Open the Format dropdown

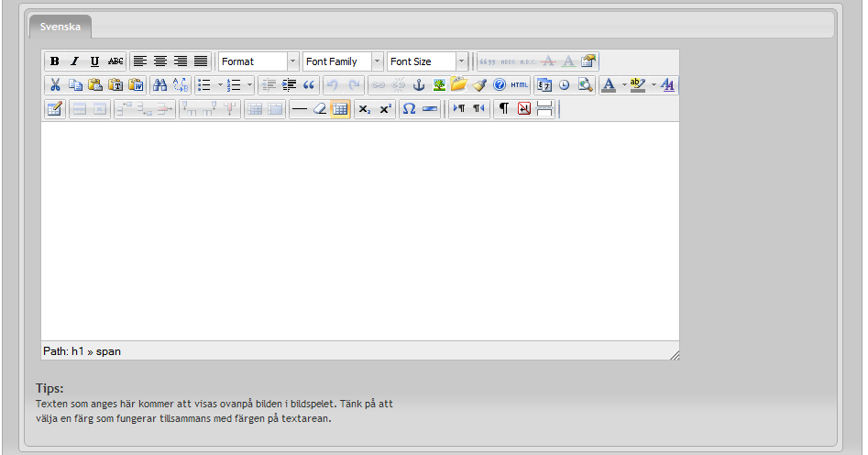[258, 61]
